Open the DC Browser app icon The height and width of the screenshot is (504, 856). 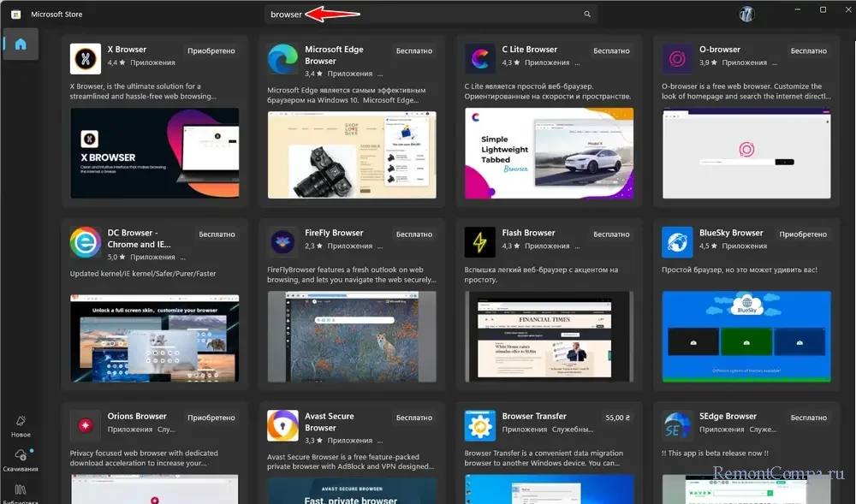pyautogui.click(x=86, y=242)
